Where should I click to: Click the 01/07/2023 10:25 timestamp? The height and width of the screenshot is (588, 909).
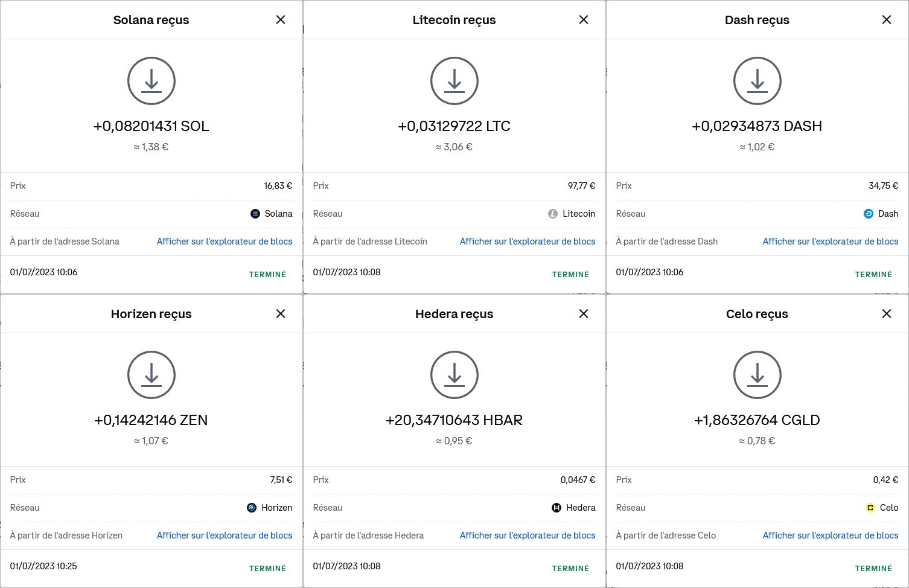click(x=43, y=566)
